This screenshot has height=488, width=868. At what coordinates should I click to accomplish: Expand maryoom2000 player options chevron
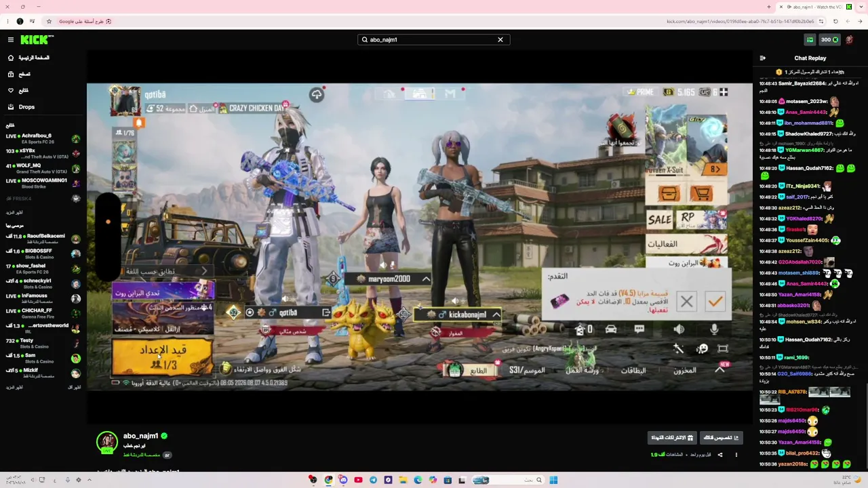pos(426,279)
